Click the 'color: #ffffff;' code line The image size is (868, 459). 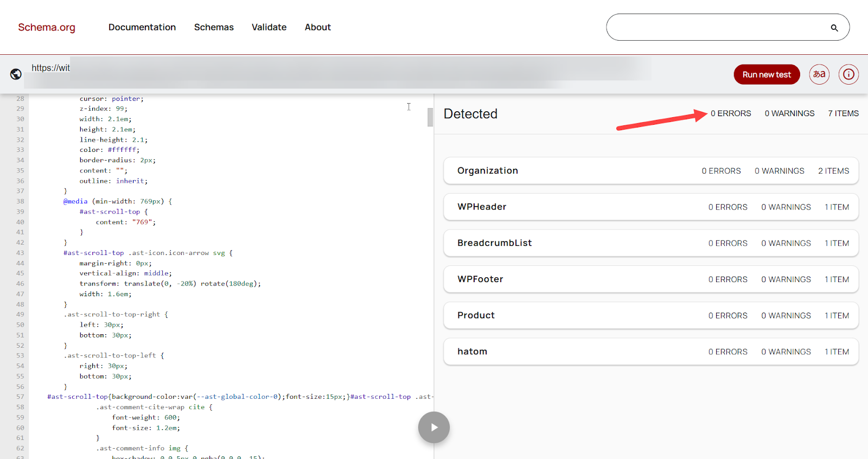(x=110, y=150)
